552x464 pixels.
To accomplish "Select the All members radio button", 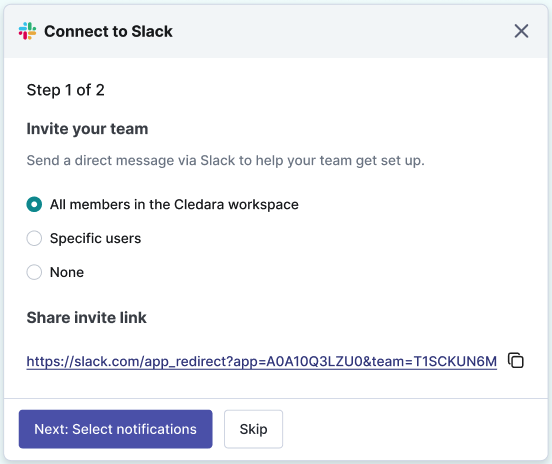I will (34, 204).
